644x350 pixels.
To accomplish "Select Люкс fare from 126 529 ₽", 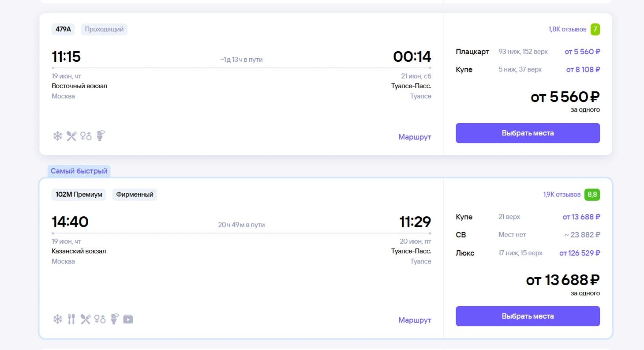I will (579, 253).
